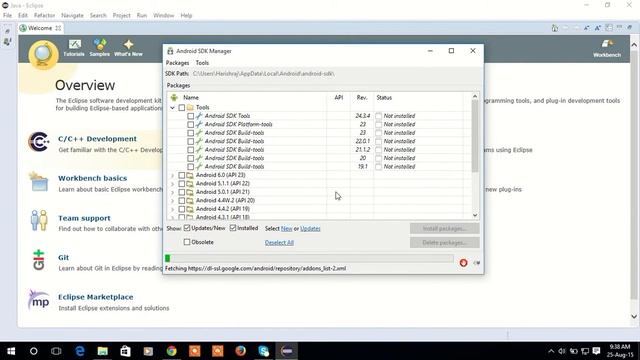Screen dimensions: 640x360
Task: Collapse the Tools tree node
Action: coord(172,108)
